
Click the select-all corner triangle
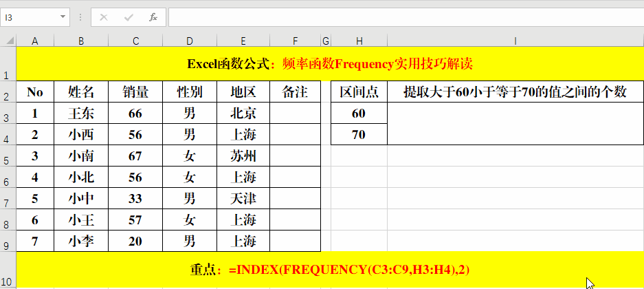pos(9,41)
